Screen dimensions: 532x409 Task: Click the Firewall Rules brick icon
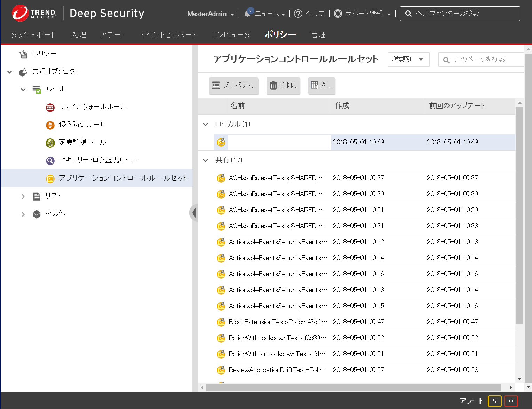pos(50,107)
